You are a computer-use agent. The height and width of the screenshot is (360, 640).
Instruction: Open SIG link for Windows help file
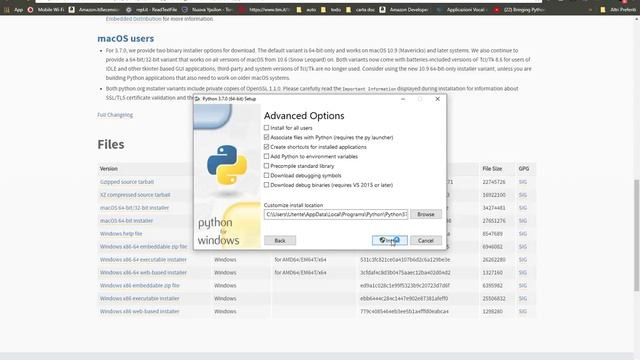pyautogui.click(x=523, y=233)
